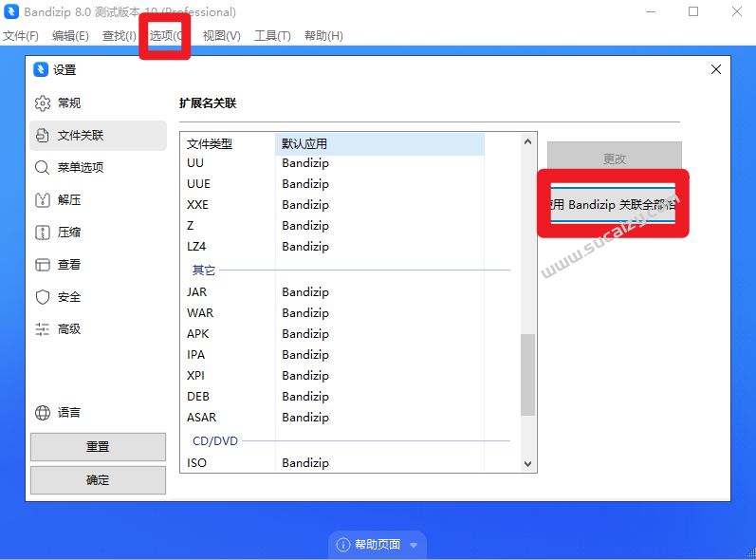
Task: Select the ISO extension row
Action: 334,462
